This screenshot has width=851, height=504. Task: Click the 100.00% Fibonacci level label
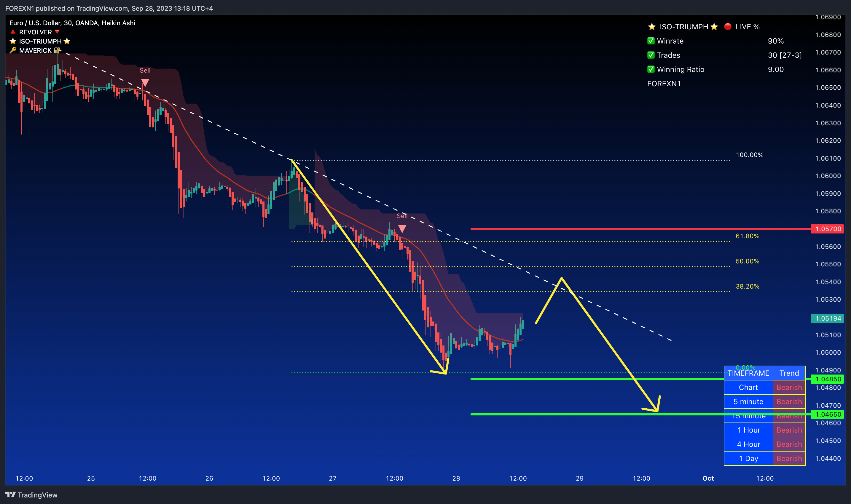click(749, 155)
